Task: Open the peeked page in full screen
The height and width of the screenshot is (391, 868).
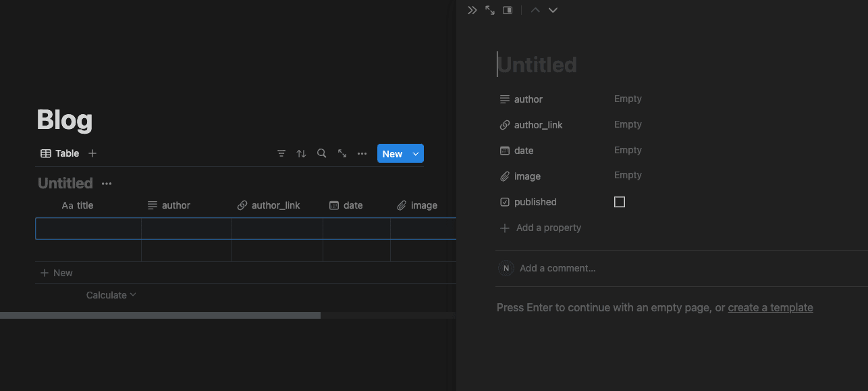Action: tap(489, 9)
